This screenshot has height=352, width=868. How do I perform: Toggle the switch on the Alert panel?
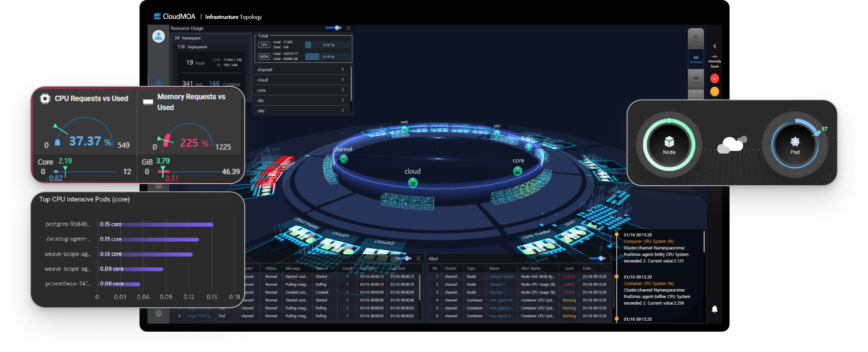[597, 259]
